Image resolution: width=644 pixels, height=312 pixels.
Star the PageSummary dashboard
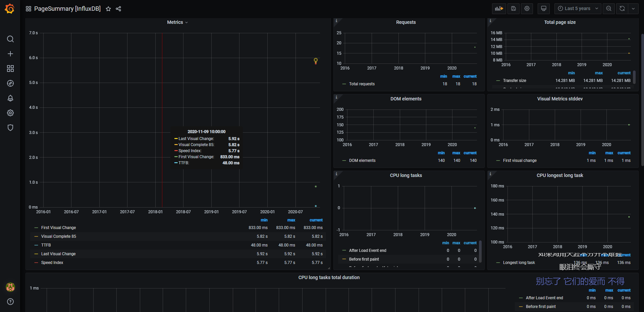coord(108,9)
